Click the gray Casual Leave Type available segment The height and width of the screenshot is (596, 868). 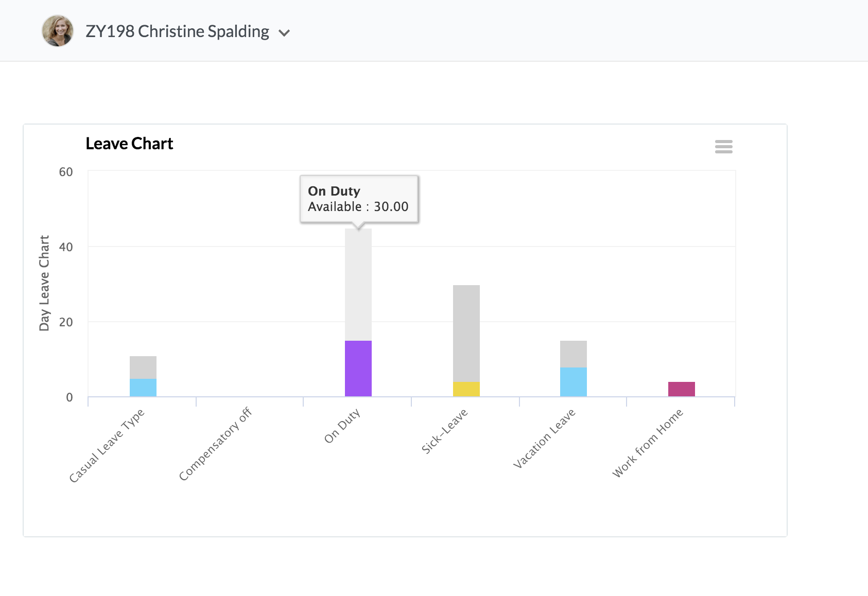tap(143, 367)
